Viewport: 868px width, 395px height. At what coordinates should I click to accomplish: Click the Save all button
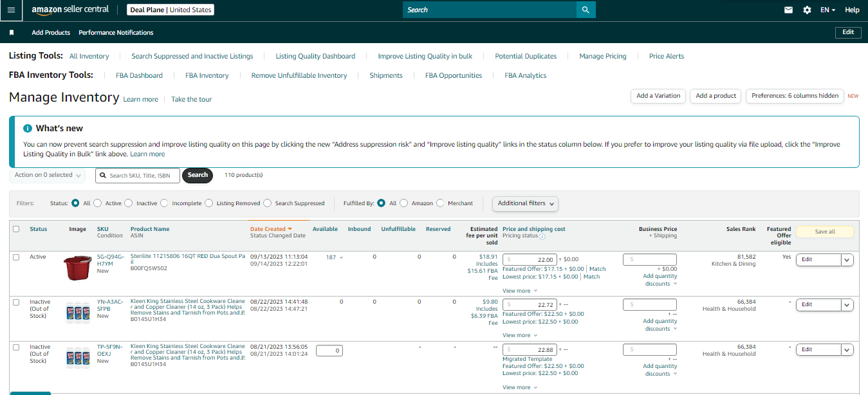(x=825, y=232)
